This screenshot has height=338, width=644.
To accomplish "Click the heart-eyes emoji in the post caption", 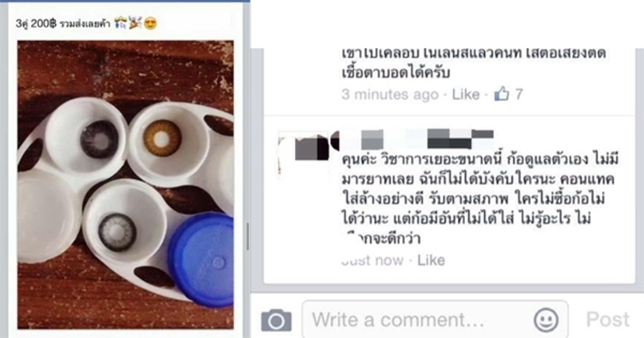I will click(151, 24).
